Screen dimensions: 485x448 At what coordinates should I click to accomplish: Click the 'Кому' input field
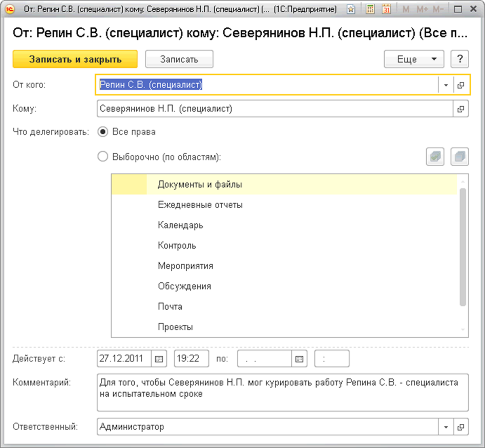click(x=275, y=109)
